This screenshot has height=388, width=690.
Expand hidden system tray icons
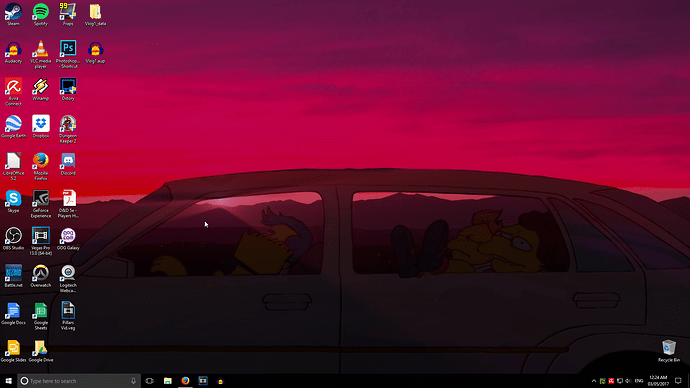pos(594,381)
